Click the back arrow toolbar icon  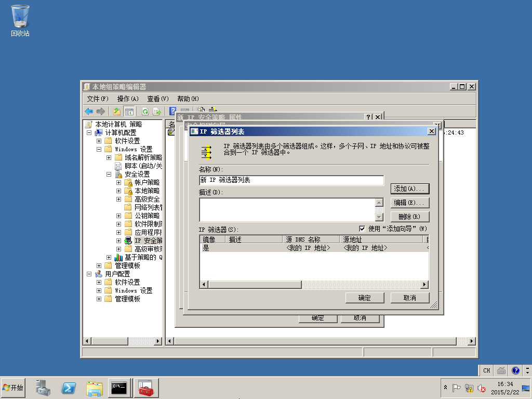tap(89, 111)
